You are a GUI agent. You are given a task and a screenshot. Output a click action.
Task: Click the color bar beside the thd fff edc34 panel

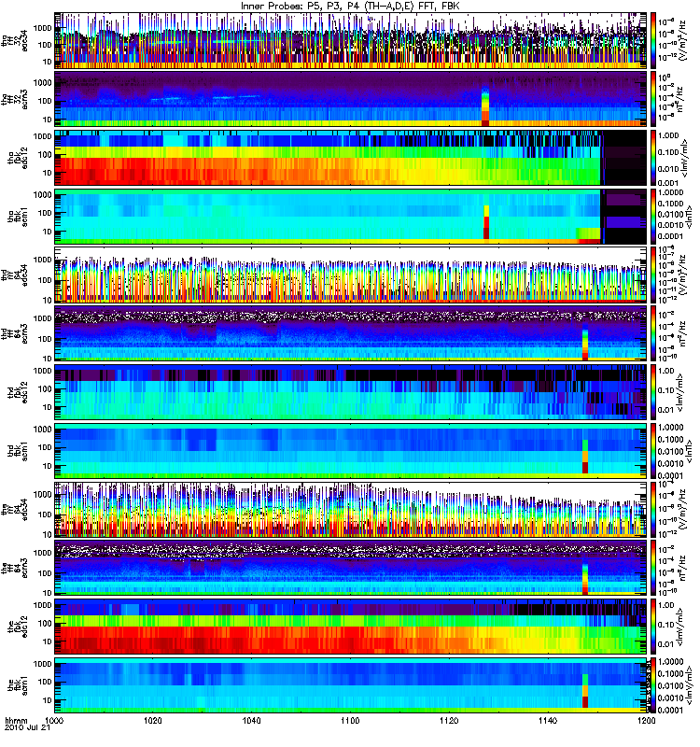(652, 275)
